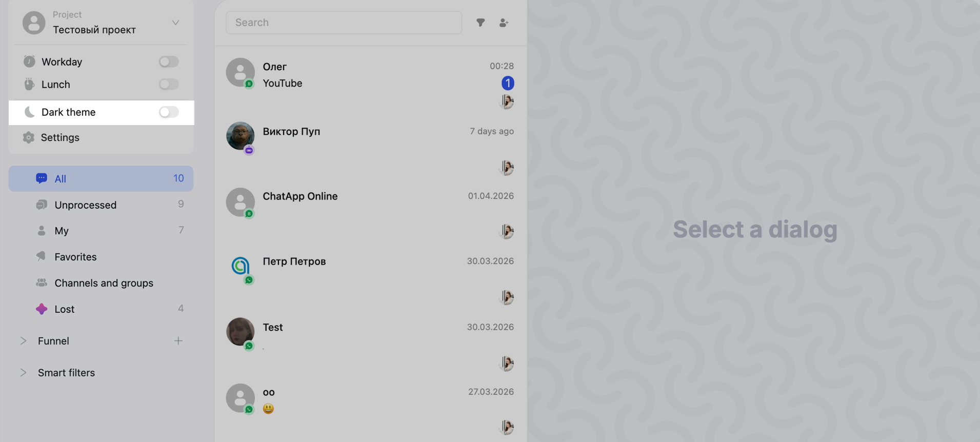Click the Channels and groups icon

point(42,283)
